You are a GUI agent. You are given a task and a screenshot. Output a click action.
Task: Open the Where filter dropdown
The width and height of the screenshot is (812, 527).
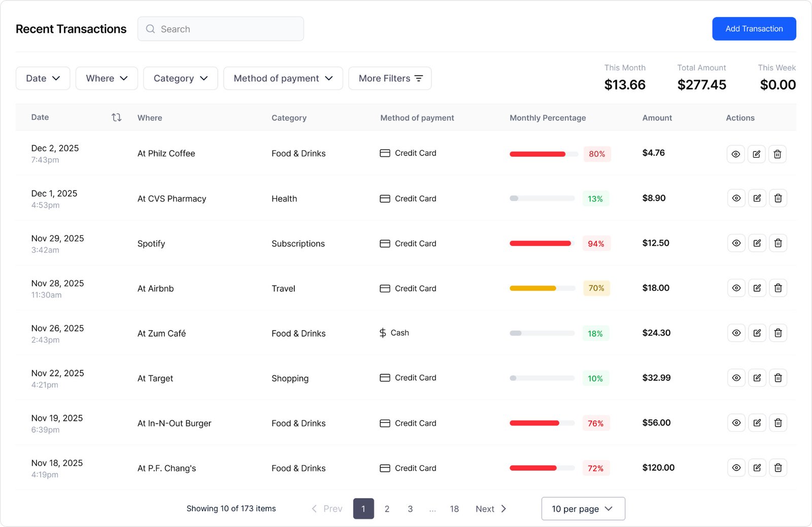pos(107,78)
